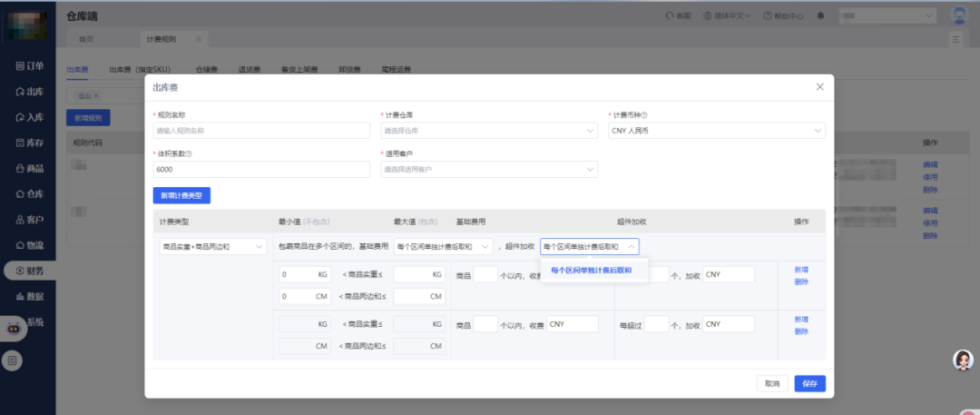This screenshot has height=415, width=980.
Task: Select the 每个区间单独计费后取和 dropdown option
Action: click(591, 270)
